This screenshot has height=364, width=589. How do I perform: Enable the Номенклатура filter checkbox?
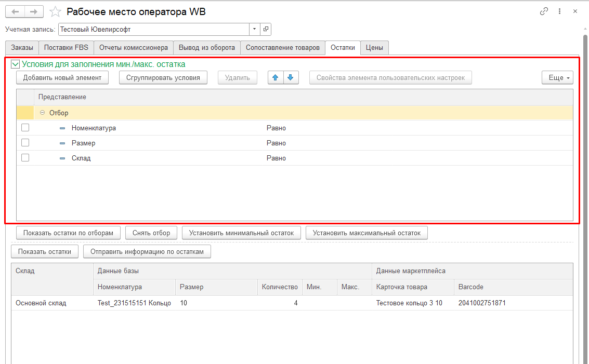[x=25, y=128]
